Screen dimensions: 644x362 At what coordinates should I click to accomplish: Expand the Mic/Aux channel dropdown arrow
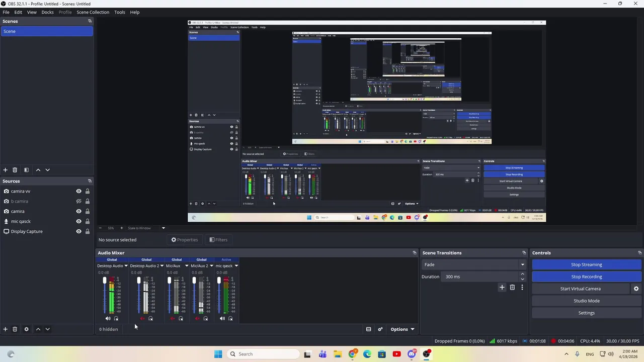click(x=186, y=266)
